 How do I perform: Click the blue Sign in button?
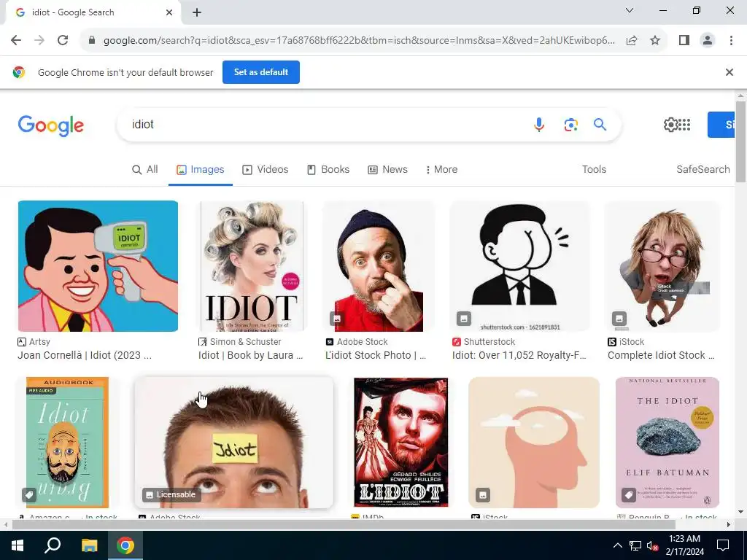(x=721, y=125)
